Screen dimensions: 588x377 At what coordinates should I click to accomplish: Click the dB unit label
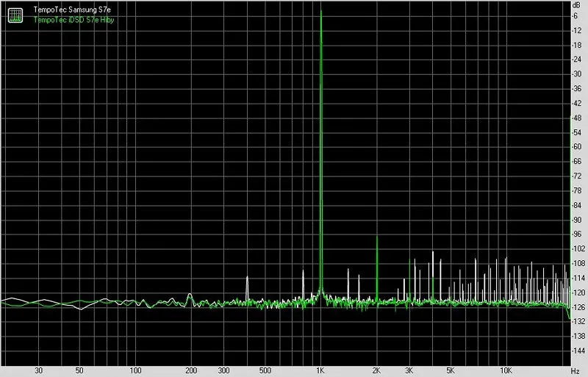(576, 5)
